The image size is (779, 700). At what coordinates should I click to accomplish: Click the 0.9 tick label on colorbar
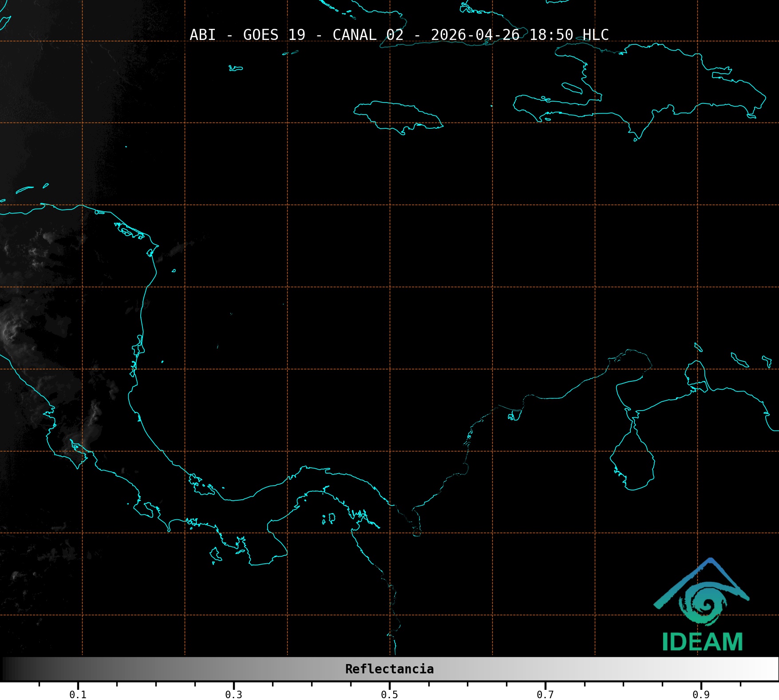point(701,694)
